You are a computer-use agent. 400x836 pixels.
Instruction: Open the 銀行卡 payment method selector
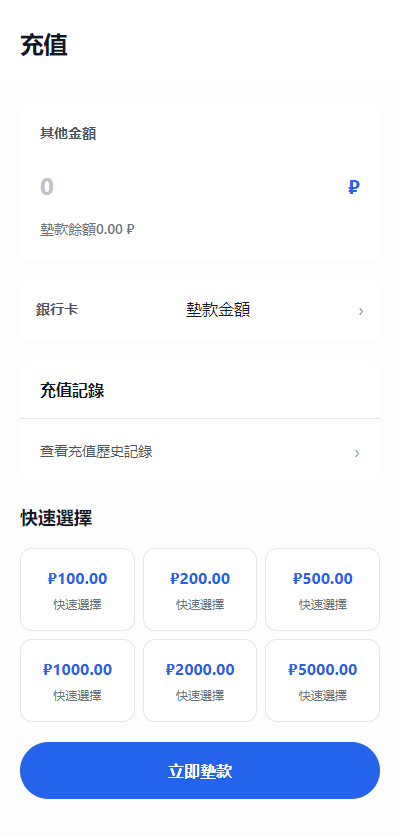tap(200, 310)
